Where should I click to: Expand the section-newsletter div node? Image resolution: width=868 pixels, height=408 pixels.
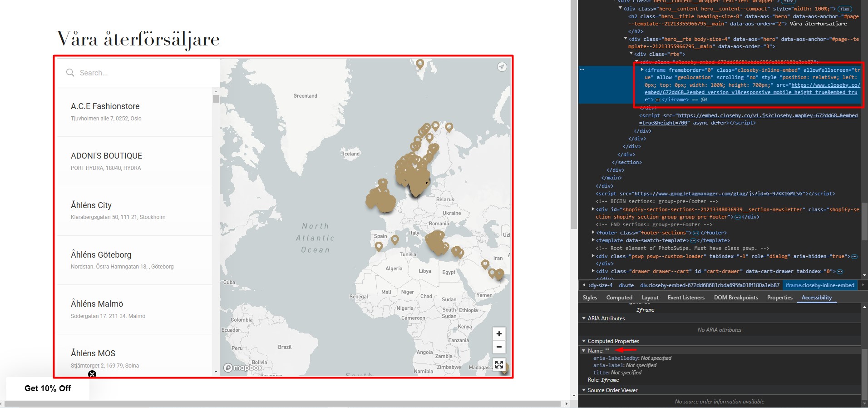[593, 209]
